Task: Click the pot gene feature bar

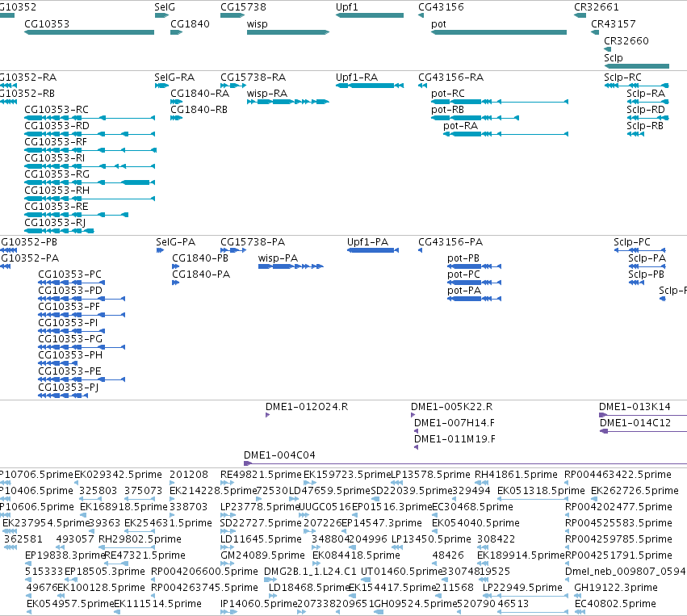Action: [499, 32]
